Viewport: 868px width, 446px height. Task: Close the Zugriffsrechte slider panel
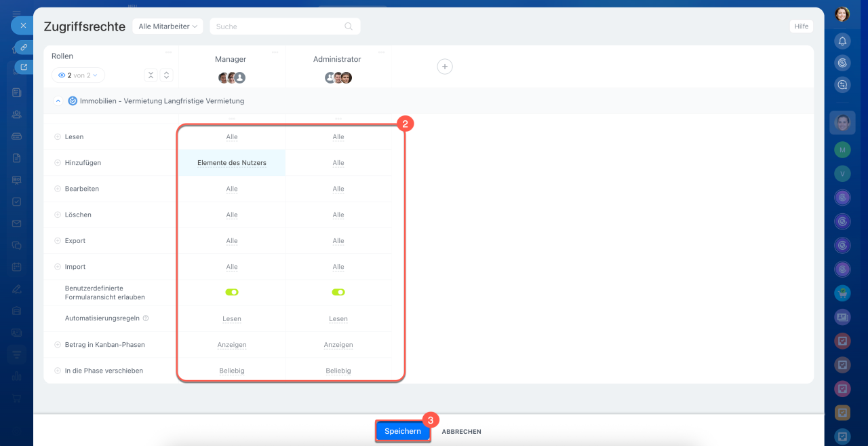click(x=22, y=26)
